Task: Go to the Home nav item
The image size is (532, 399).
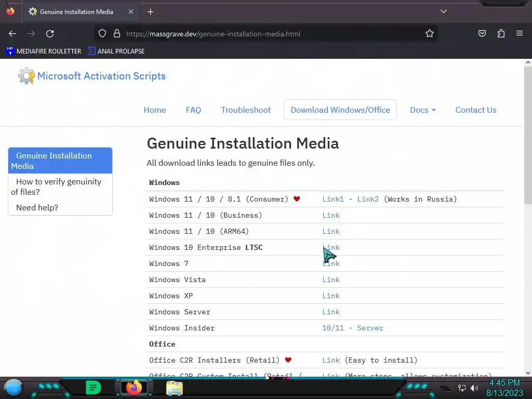Action: click(155, 110)
